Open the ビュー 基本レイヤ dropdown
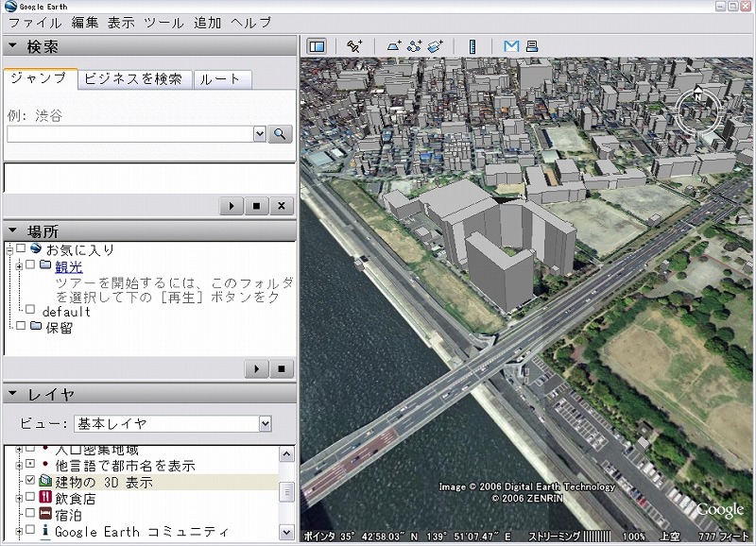The image size is (756, 546). (266, 423)
